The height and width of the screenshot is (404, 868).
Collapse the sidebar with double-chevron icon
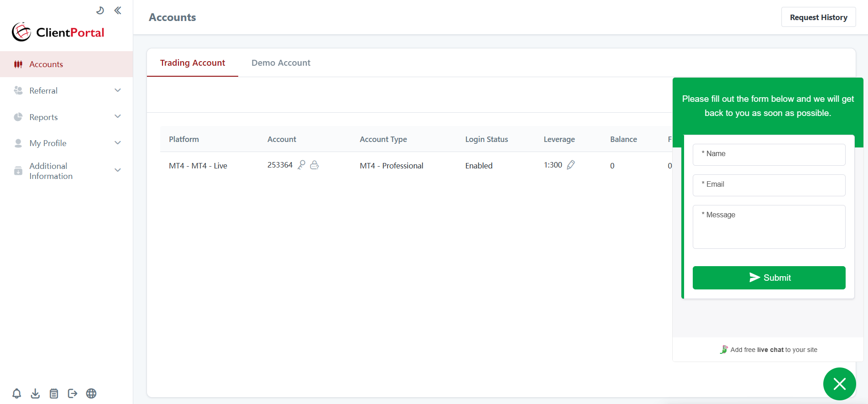[118, 10]
